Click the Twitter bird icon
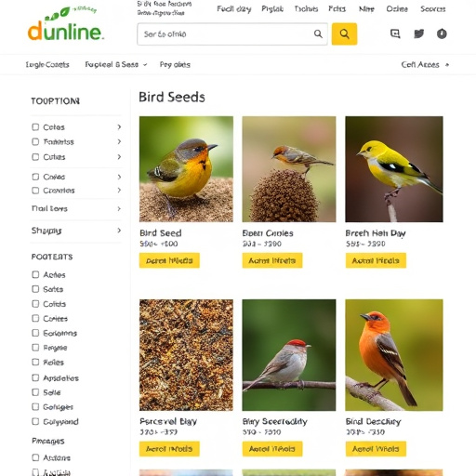Image resolution: width=476 pixels, height=476 pixels. coord(418,33)
